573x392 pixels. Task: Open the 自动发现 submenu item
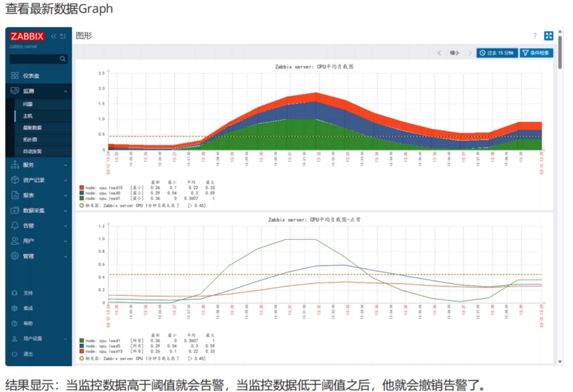43,151
